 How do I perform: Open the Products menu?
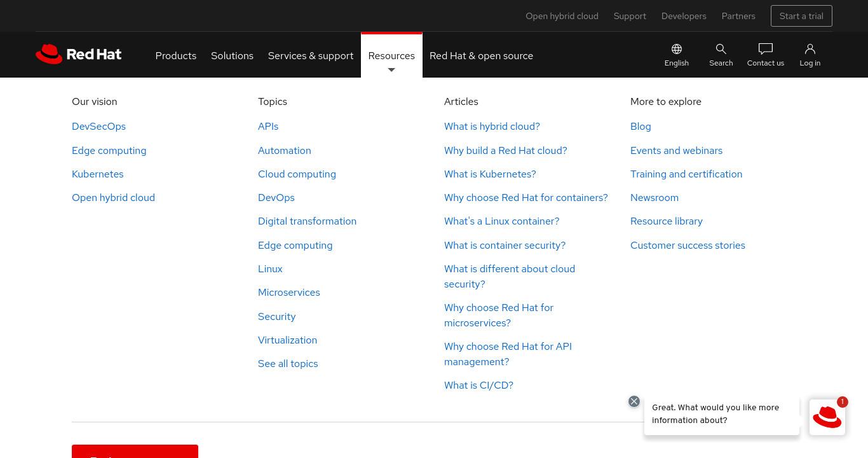176,55
